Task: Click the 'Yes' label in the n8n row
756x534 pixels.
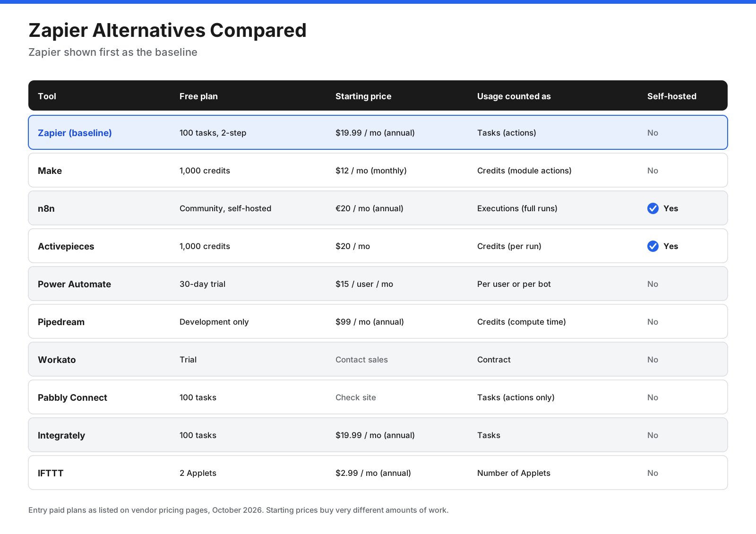Action: coord(670,208)
